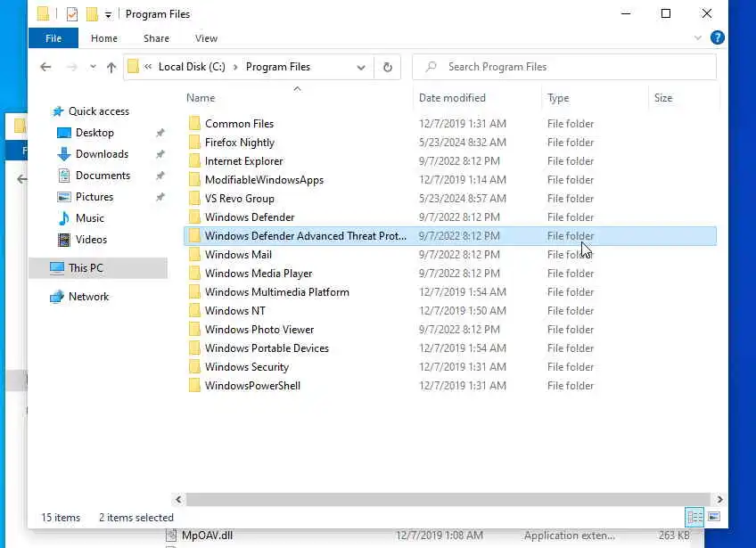
Task: Click the ModifiableWindowsApps folder icon
Action: pyautogui.click(x=194, y=180)
